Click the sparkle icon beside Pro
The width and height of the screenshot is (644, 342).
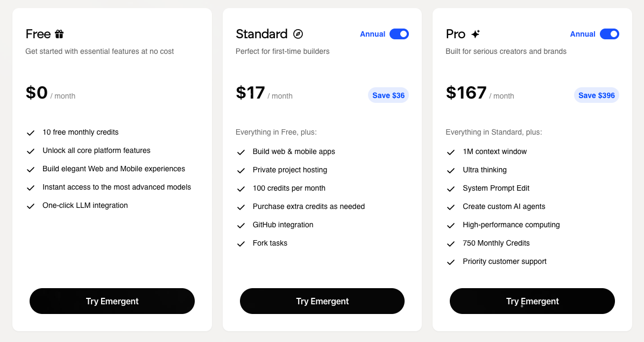click(x=475, y=34)
